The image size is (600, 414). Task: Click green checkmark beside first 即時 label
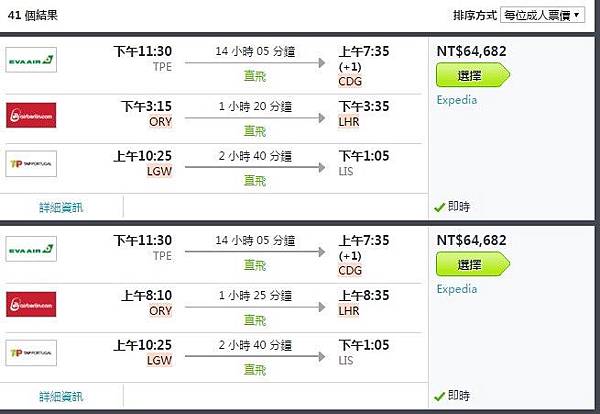point(440,207)
